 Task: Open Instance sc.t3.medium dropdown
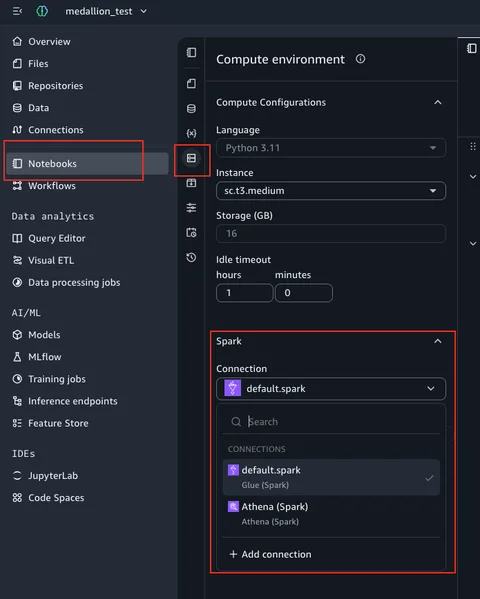tap(331, 191)
